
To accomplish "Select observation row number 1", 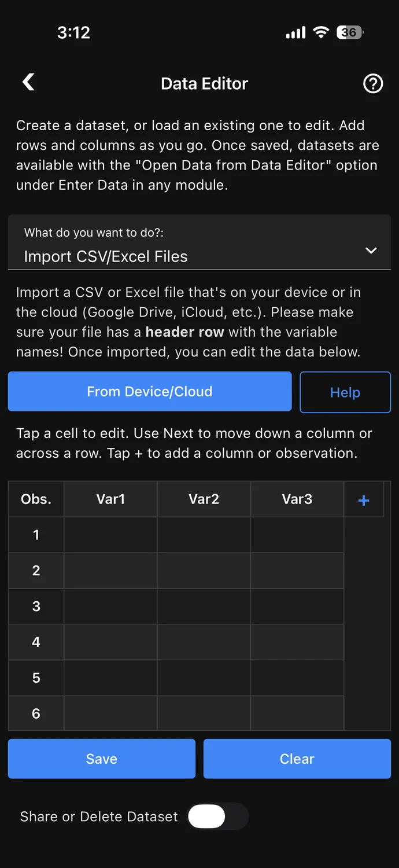I will click(x=36, y=535).
